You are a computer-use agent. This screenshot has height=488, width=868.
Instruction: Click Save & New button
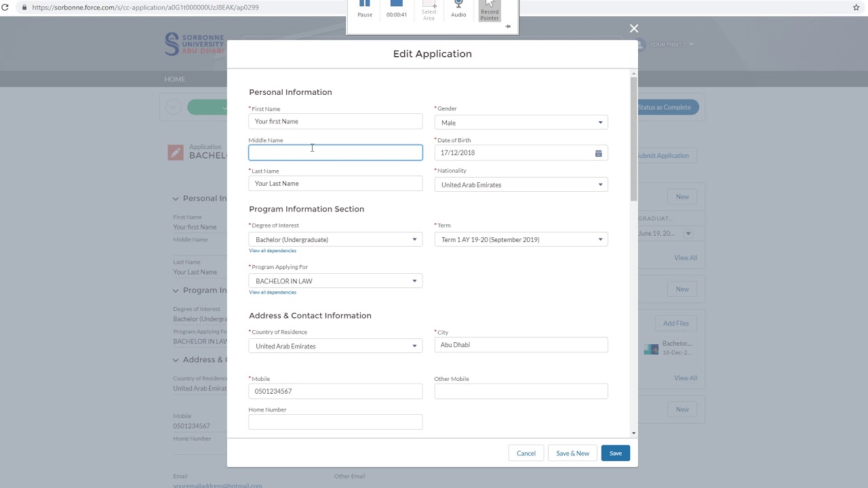coord(572,453)
